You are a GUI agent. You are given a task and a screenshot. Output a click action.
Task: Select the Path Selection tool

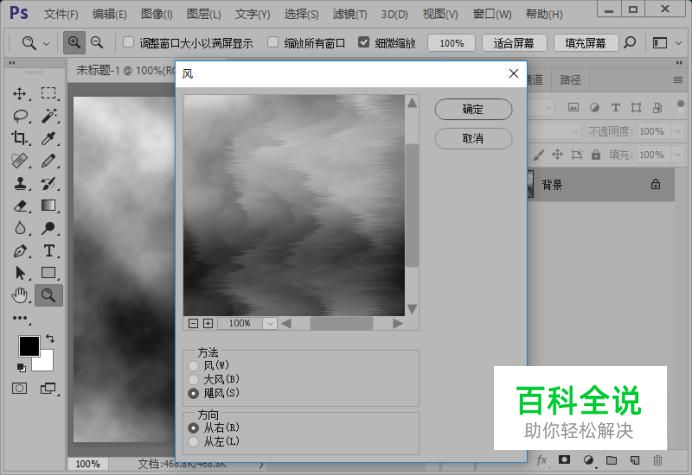click(x=20, y=273)
